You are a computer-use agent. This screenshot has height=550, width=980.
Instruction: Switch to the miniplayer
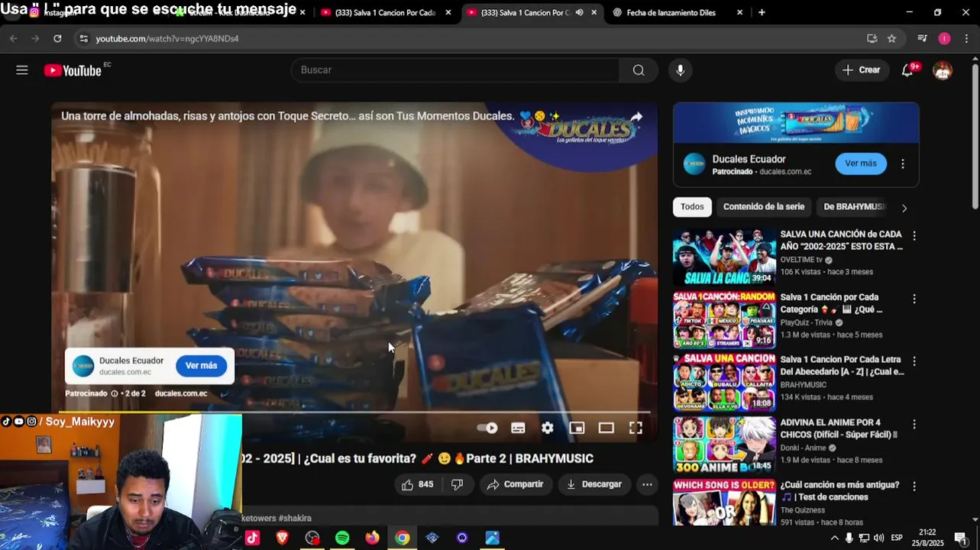pos(577,428)
